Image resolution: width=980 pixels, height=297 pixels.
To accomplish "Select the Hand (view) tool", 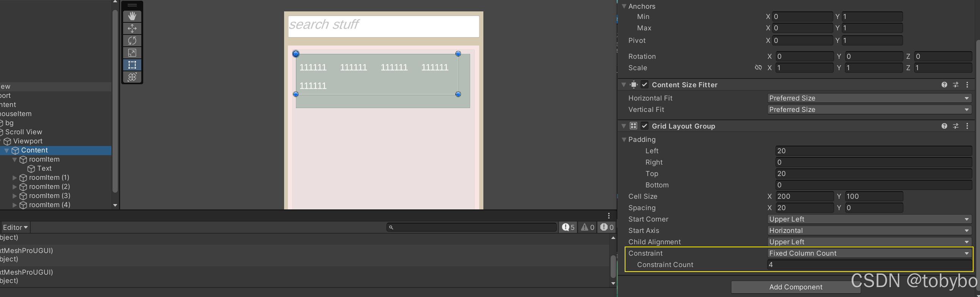I will pyautogui.click(x=132, y=16).
